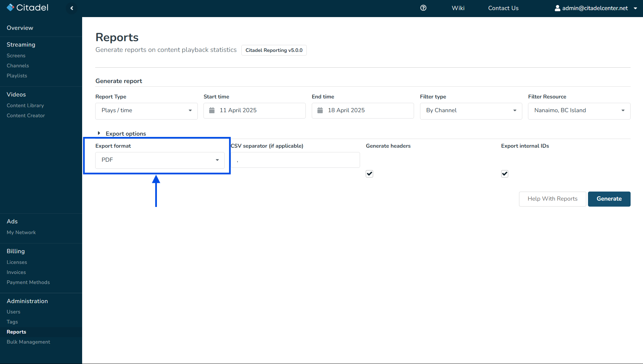Click the Start time date field
The height and width of the screenshot is (364, 643).
pyautogui.click(x=254, y=111)
